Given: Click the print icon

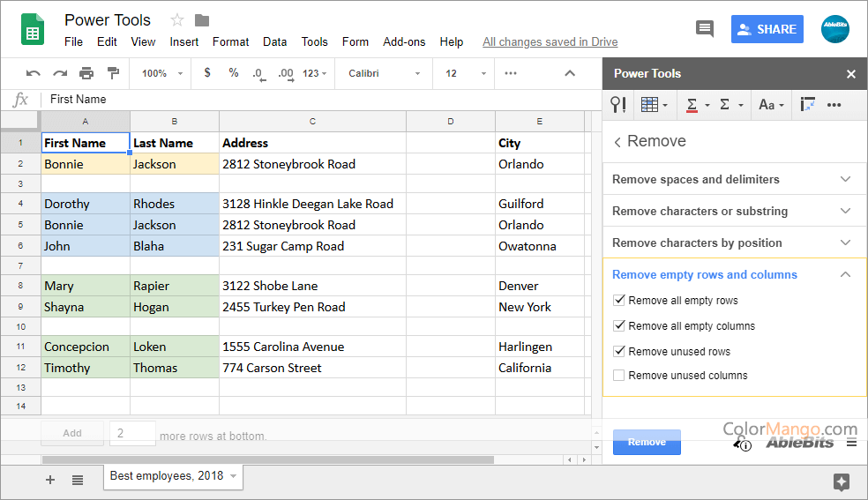Looking at the screenshot, I should [86, 73].
